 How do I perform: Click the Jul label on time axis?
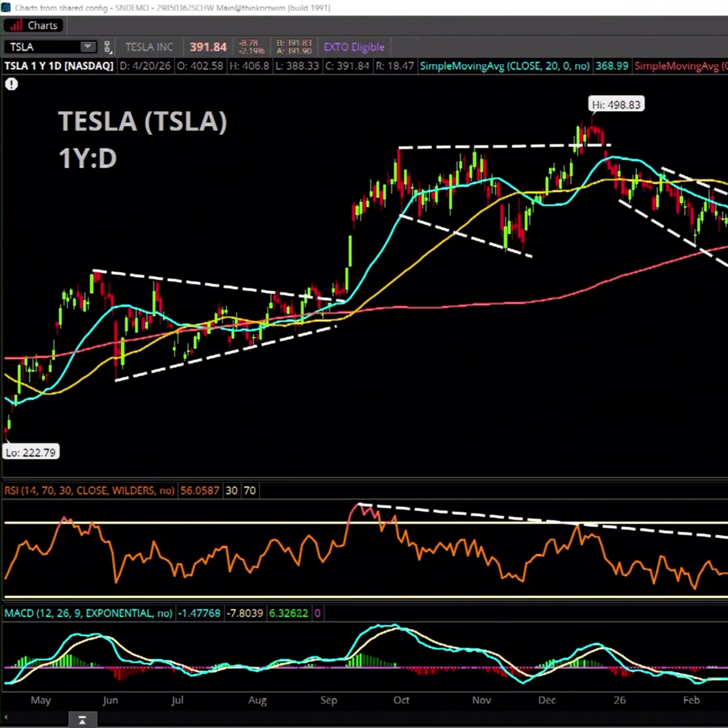click(177, 700)
